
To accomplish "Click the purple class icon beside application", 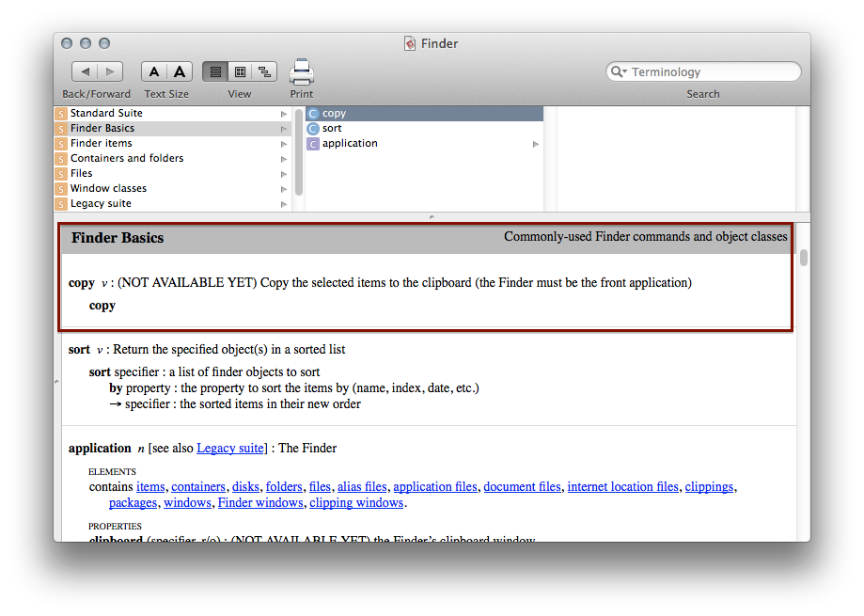I will (313, 144).
